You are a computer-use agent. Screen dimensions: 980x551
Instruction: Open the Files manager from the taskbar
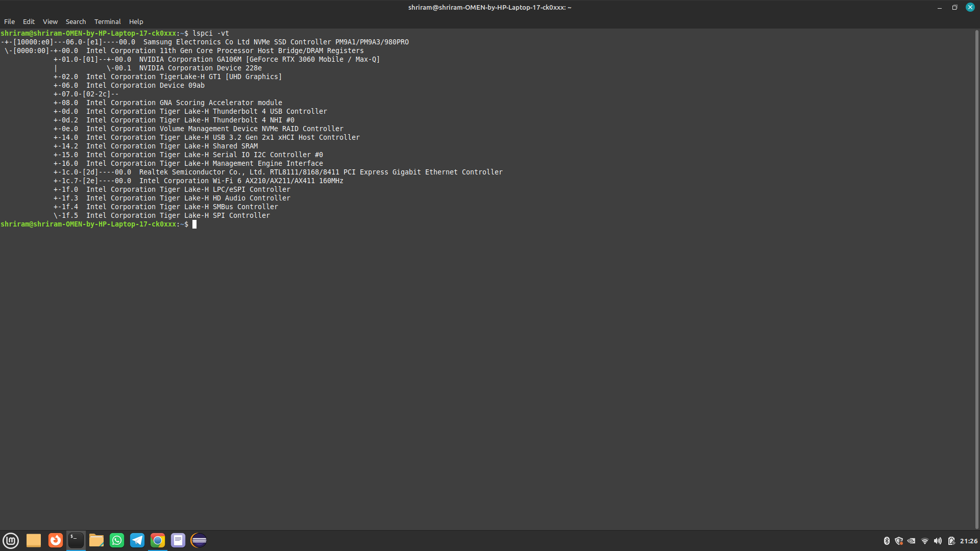(96, 540)
